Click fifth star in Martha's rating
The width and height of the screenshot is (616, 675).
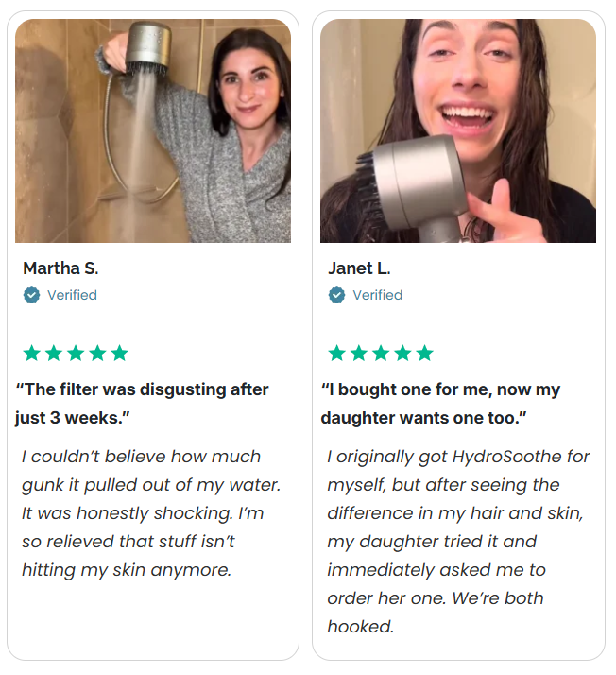[x=119, y=353]
